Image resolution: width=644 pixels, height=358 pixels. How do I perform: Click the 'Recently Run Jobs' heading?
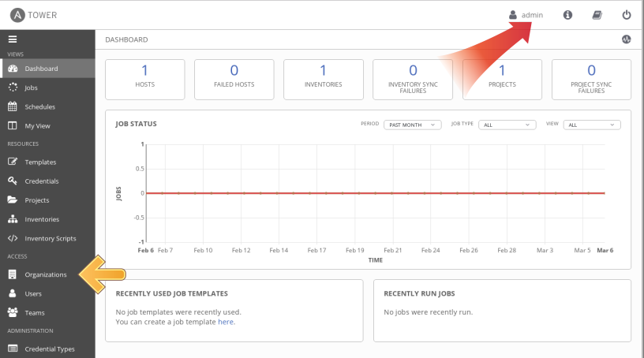point(419,293)
